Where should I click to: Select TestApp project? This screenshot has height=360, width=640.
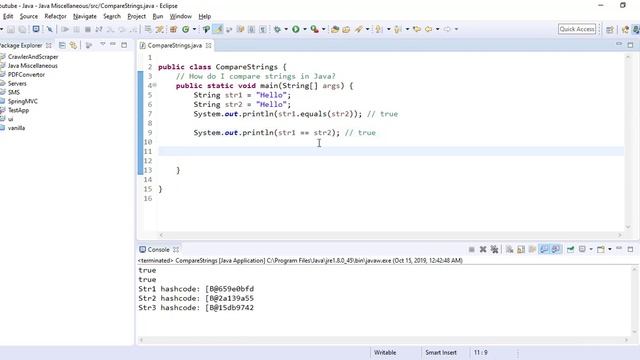coord(18,110)
